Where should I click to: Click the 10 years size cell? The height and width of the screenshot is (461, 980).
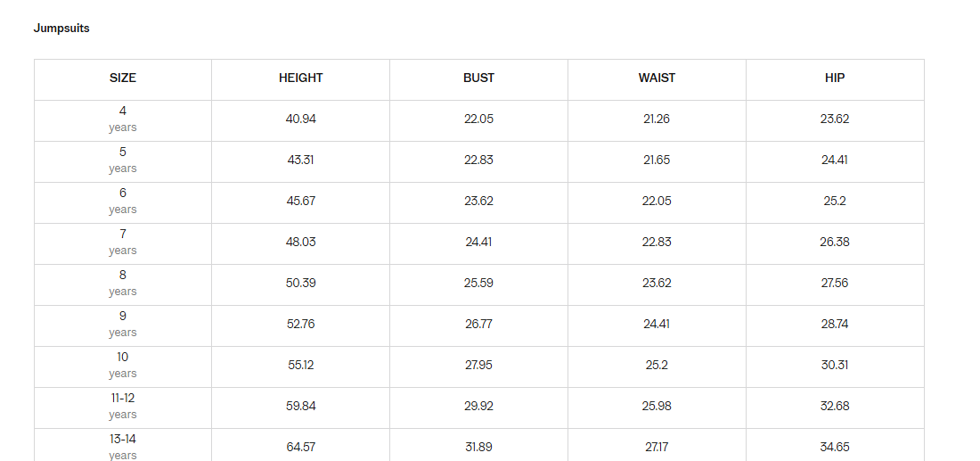(x=123, y=366)
